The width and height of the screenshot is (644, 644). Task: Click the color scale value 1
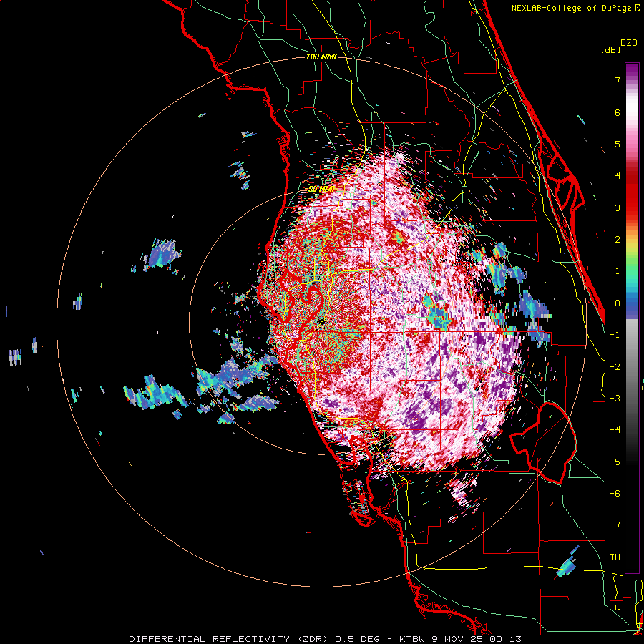(x=618, y=271)
